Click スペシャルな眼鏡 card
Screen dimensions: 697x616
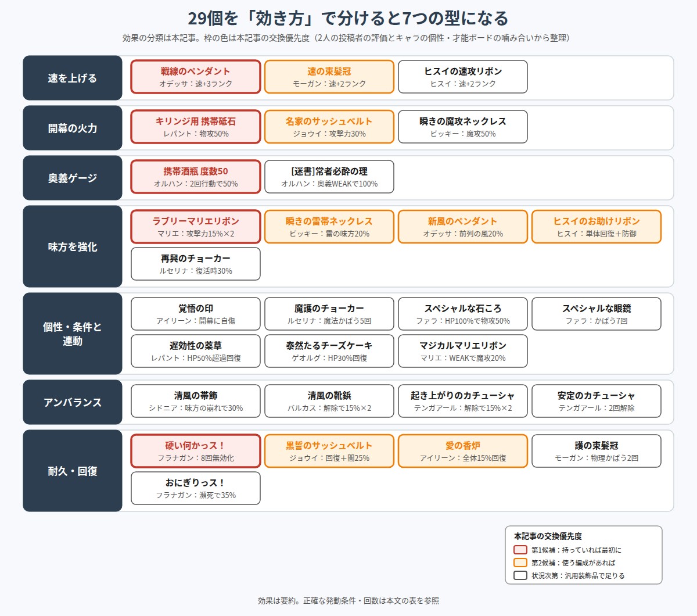597,314
